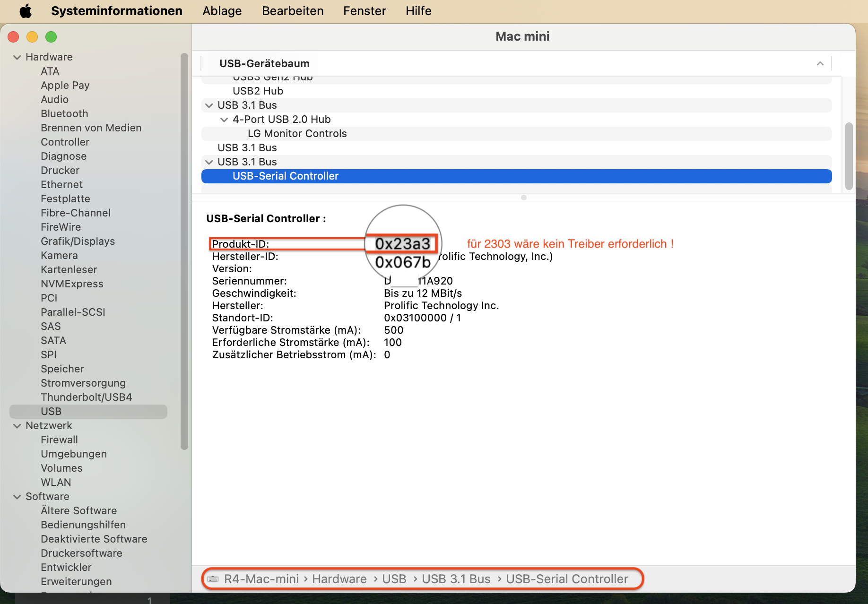Select Entwickler in the sidebar
Image resolution: width=868 pixels, height=604 pixels.
tap(66, 567)
